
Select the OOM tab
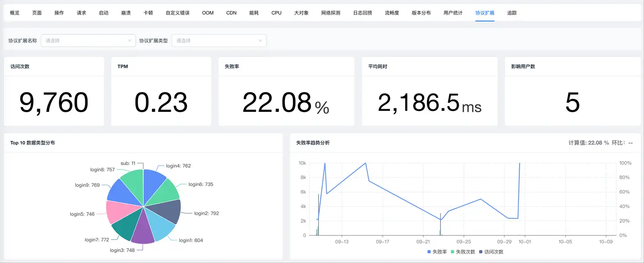coord(208,13)
